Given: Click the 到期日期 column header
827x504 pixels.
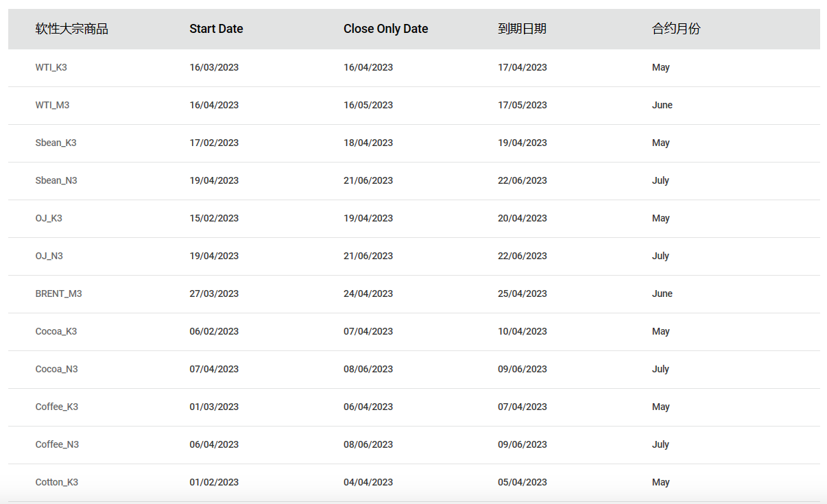Looking at the screenshot, I should pos(522,29).
